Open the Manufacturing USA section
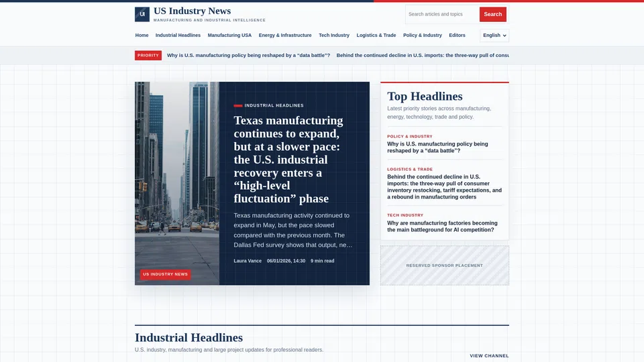 click(229, 36)
